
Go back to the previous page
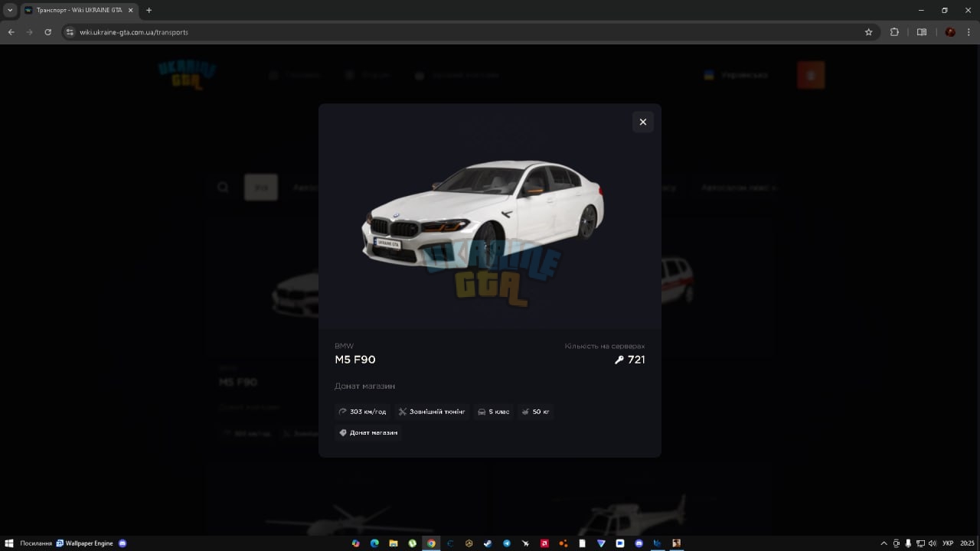click(x=11, y=32)
